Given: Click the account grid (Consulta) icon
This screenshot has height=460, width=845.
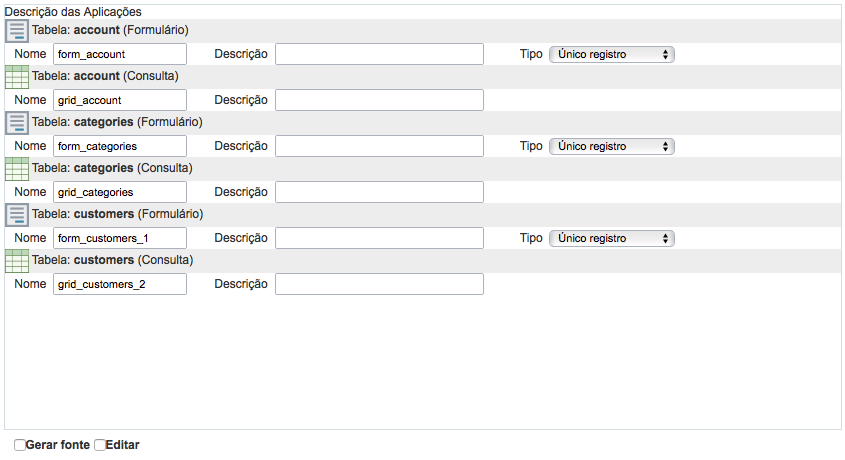Looking at the screenshot, I should [17, 77].
